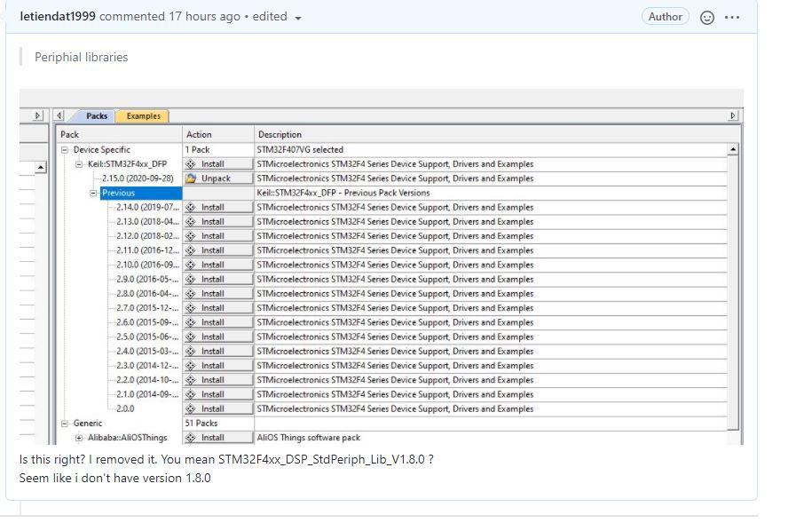Switch to the Packs tab
The height and width of the screenshot is (531, 812).
97,116
